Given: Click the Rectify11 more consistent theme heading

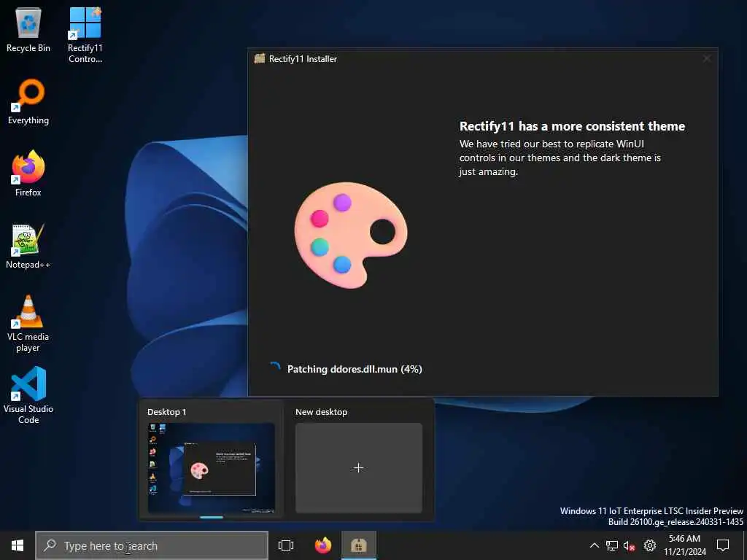Looking at the screenshot, I should point(572,126).
